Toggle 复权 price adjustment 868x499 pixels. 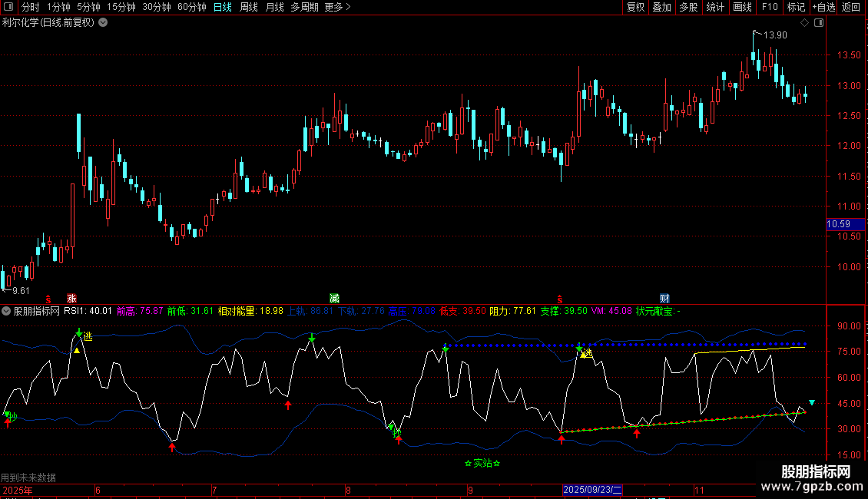[x=635, y=8]
